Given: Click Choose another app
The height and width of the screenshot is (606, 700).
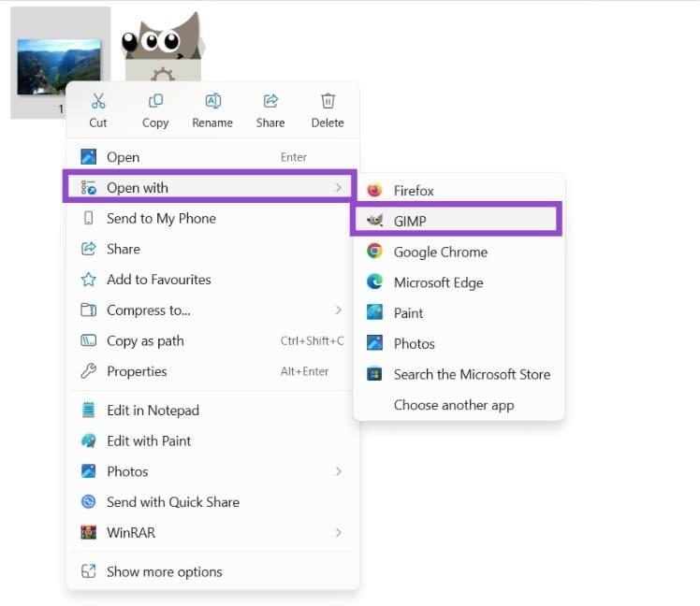Looking at the screenshot, I should (454, 405).
